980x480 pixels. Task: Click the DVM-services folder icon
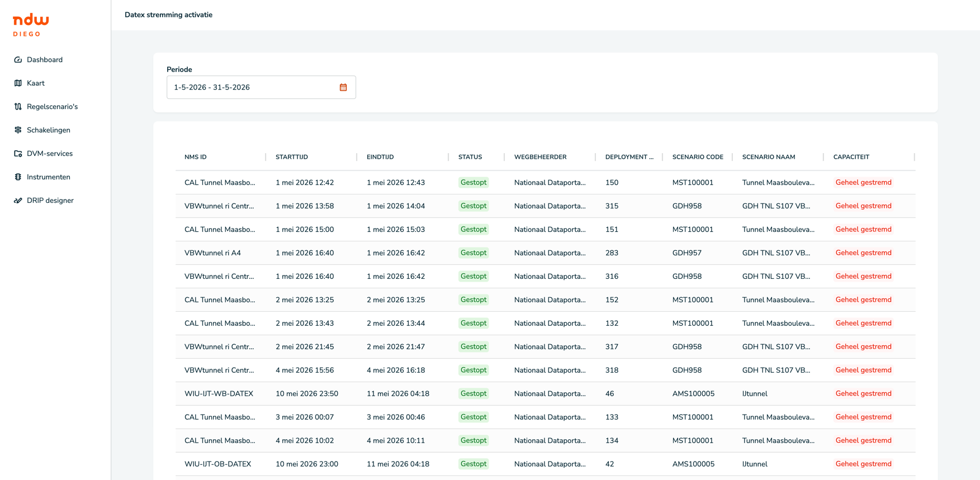[18, 154]
